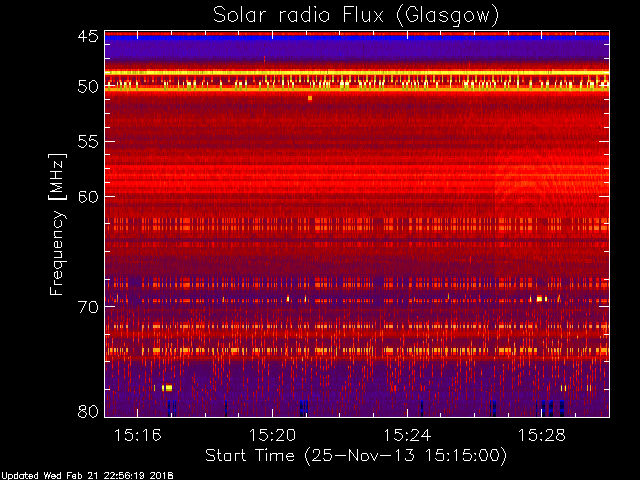Click the 15:24 time tick label
Viewport: 640px width, 480px height.
point(407,435)
